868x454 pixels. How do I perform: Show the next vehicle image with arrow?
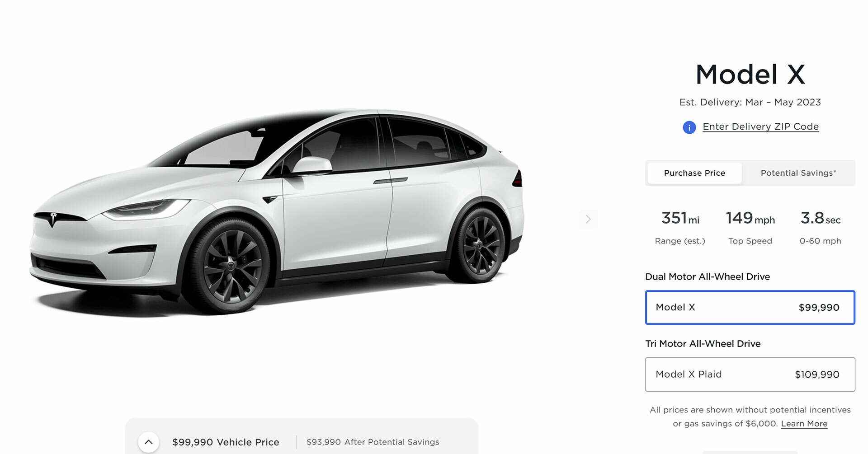pyautogui.click(x=588, y=219)
